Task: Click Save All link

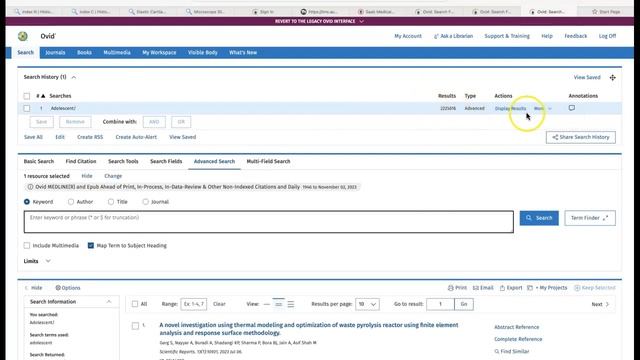Action: 33,137
